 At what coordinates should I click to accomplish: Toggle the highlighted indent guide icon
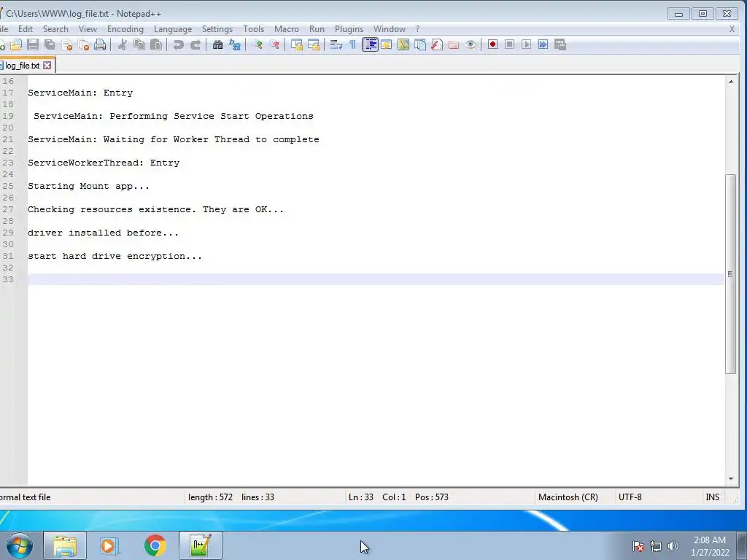pos(370,44)
